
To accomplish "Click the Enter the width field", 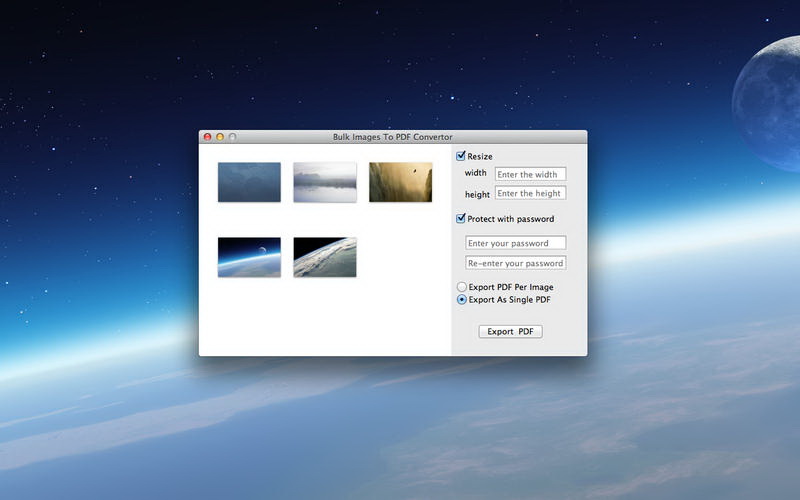I will [x=530, y=174].
